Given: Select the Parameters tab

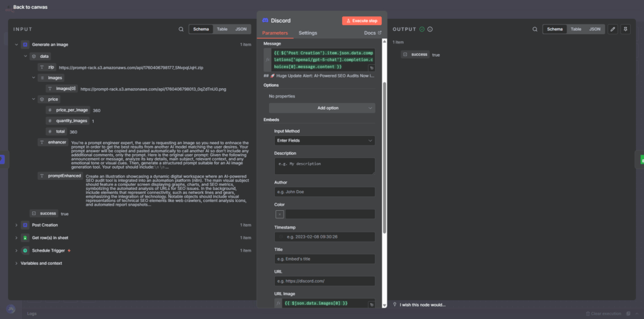Looking at the screenshot, I should click(x=275, y=33).
